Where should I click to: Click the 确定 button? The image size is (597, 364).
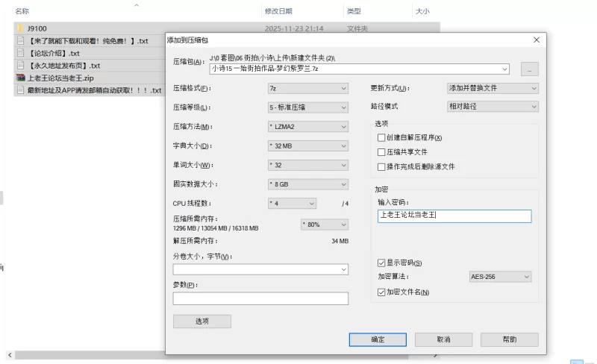point(378,339)
